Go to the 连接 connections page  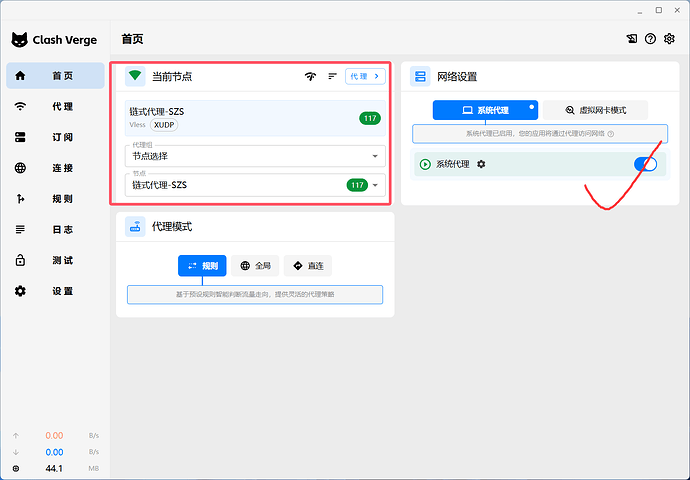pyautogui.click(x=55, y=168)
